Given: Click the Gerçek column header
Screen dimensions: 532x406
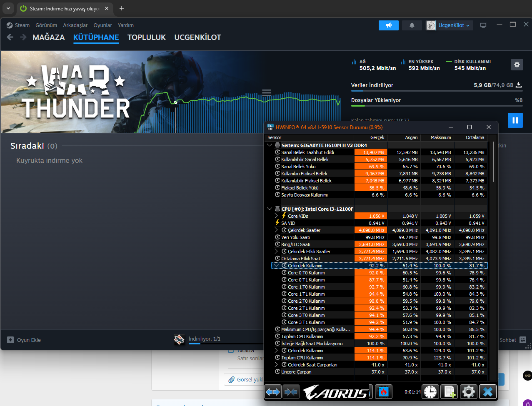Looking at the screenshot, I should 371,137.
